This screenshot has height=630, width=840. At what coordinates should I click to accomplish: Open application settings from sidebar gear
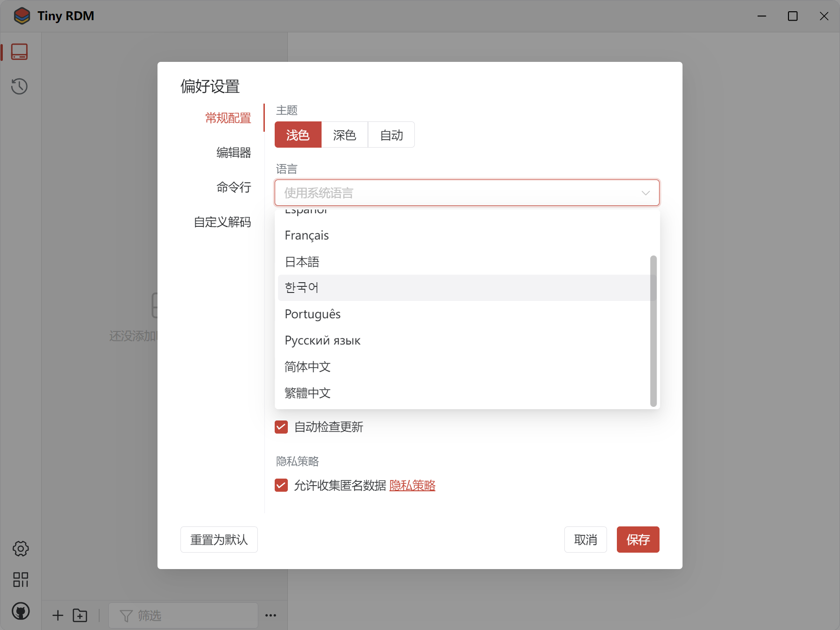click(x=20, y=548)
